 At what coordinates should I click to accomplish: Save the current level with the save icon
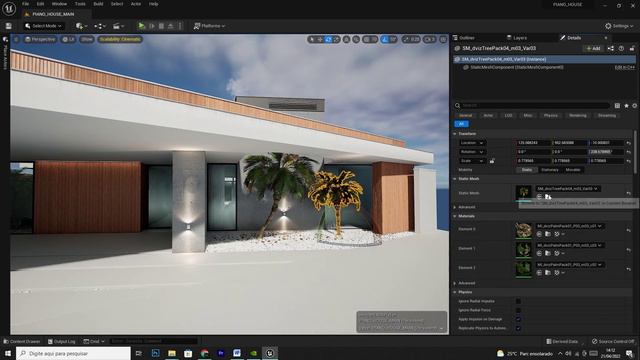click(x=9, y=26)
